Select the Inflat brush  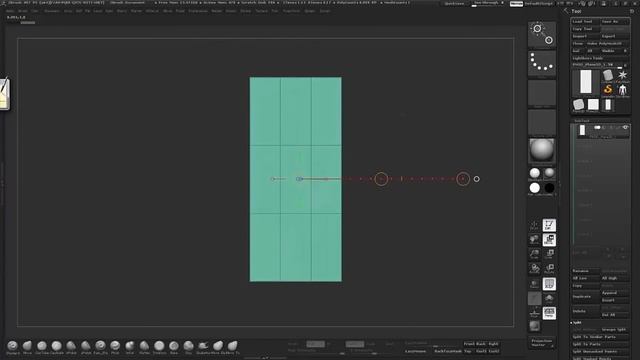pyautogui.click(x=130, y=347)
